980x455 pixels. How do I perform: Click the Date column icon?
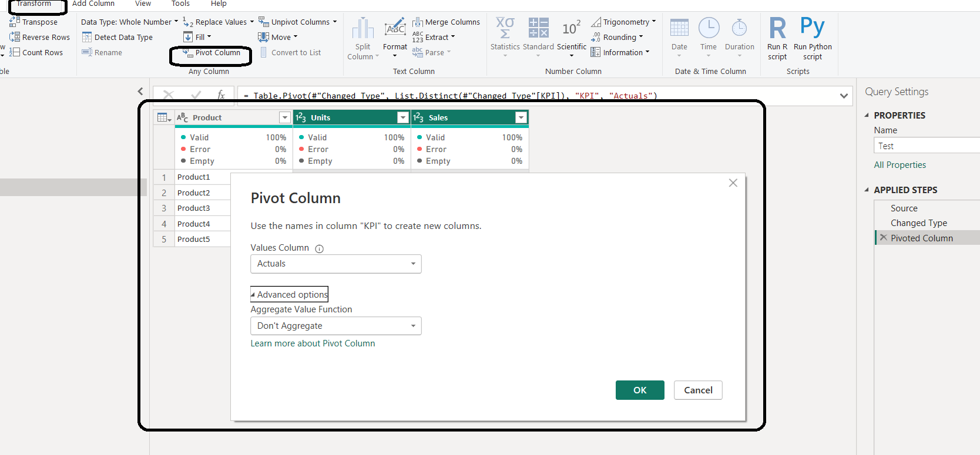[x=679, y=28]
